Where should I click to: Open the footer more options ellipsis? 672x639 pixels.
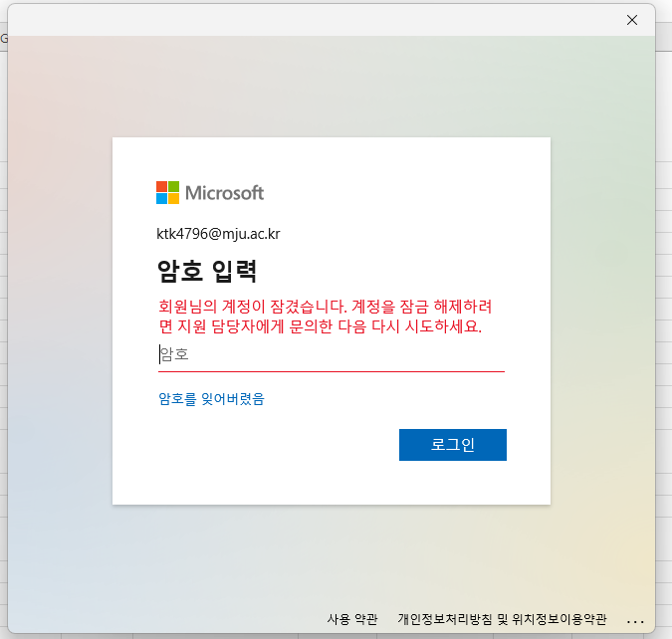(635, 621)
